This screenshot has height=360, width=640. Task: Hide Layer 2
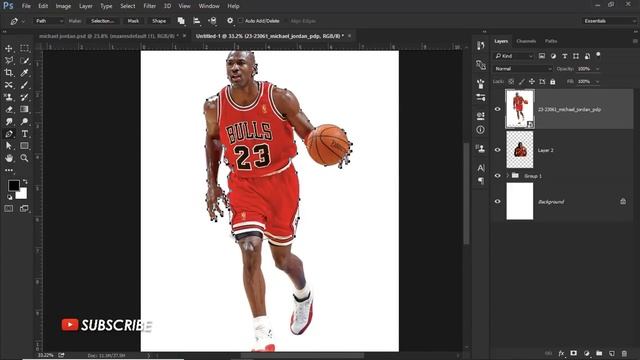click(x=498, y=150)
